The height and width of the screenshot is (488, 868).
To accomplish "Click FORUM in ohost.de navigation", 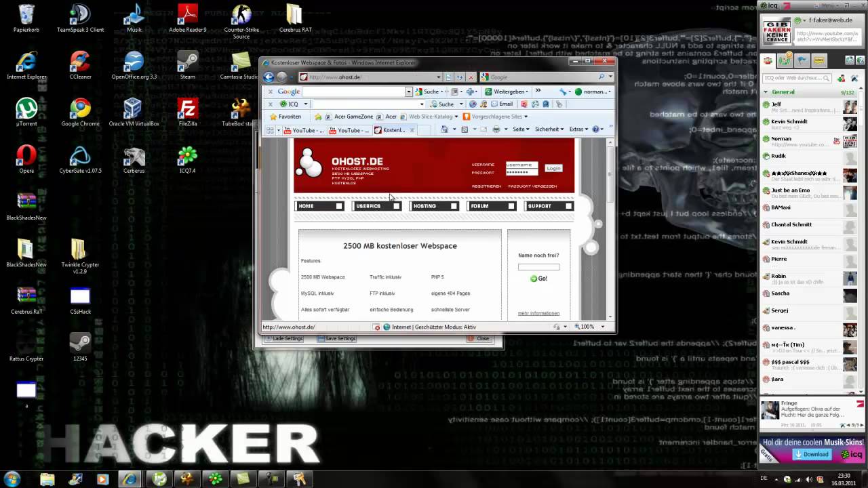I will tap(492, 206).
